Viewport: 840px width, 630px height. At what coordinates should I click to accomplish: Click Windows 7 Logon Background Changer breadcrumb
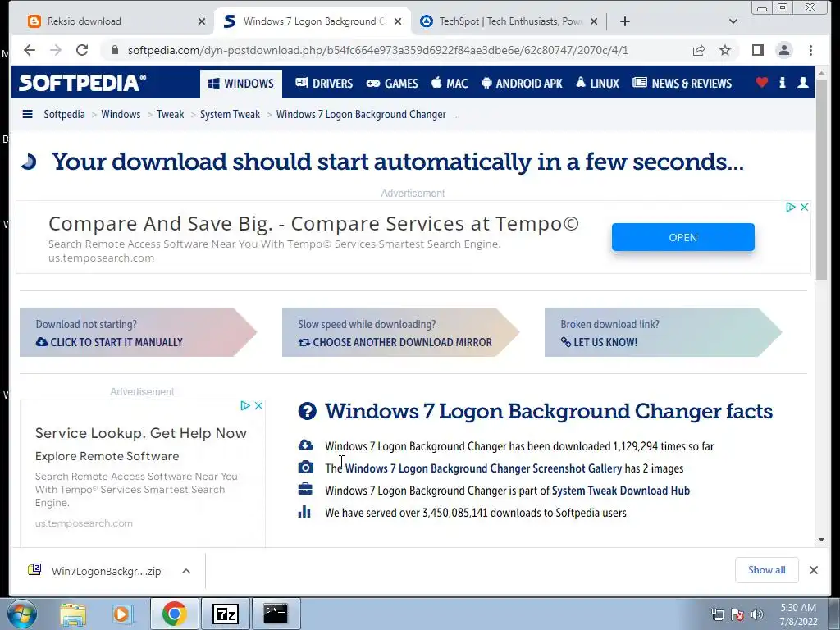(x=361, y=114)
